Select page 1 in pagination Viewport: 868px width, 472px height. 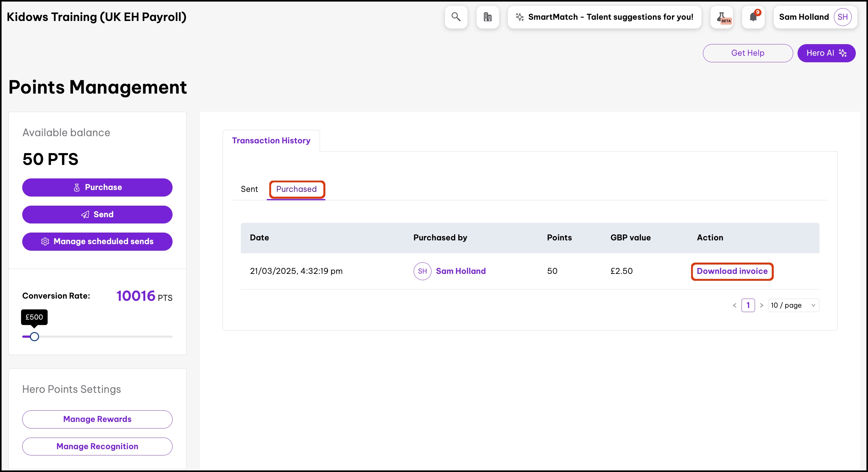748,305
